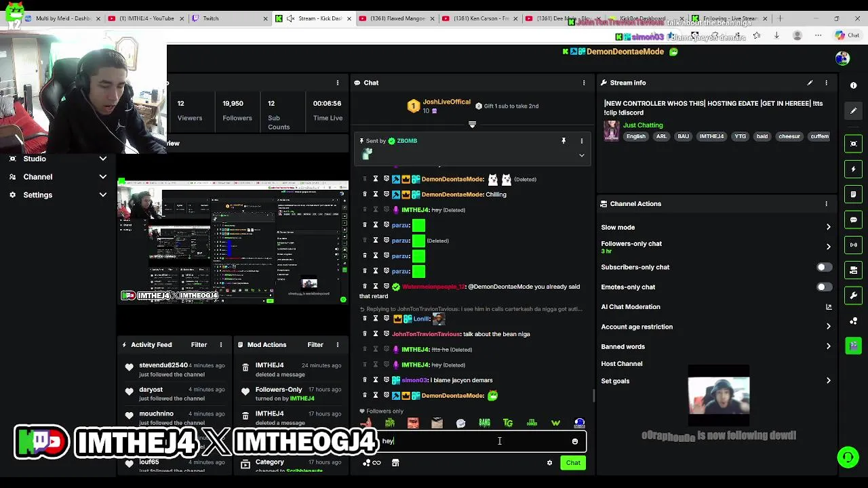Open a new browser tab

point(781,18)
